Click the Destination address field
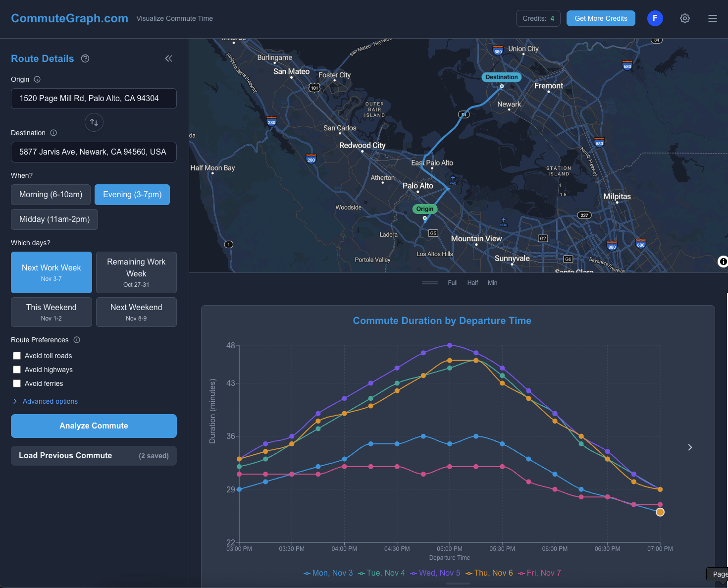728x588 pixels. (x=94, y=152)
